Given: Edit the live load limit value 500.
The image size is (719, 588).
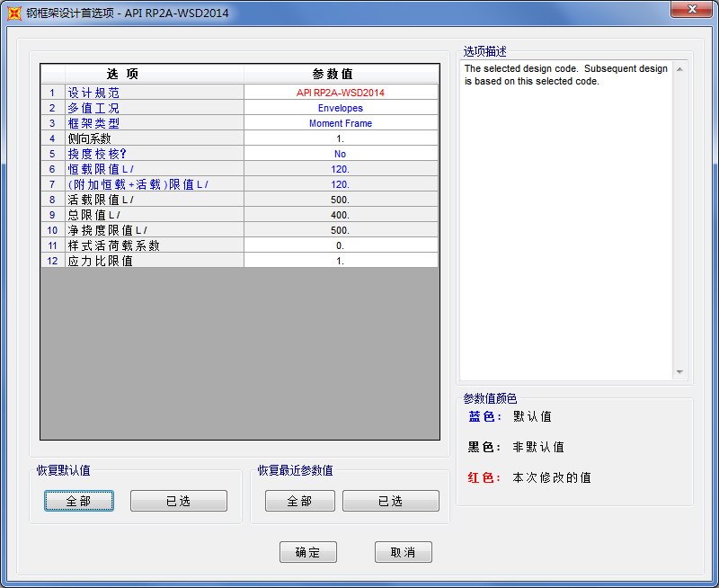Looking at the screenshot, I should (x=340, y=200).
